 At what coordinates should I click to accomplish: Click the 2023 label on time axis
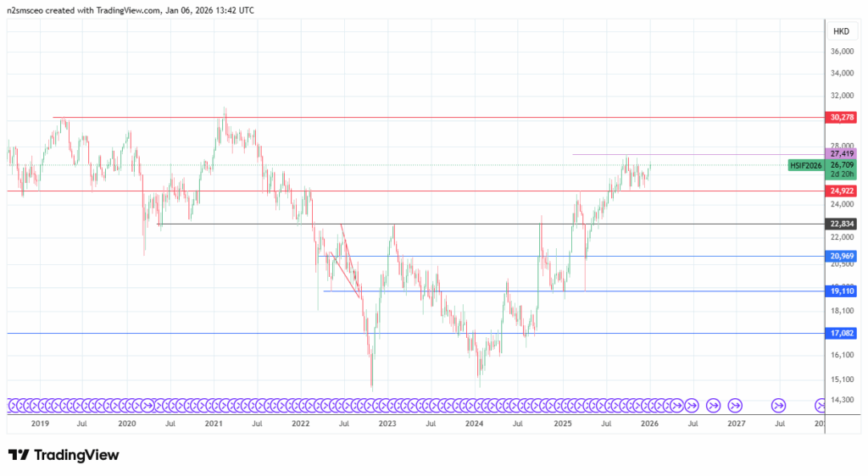[387, 423]
